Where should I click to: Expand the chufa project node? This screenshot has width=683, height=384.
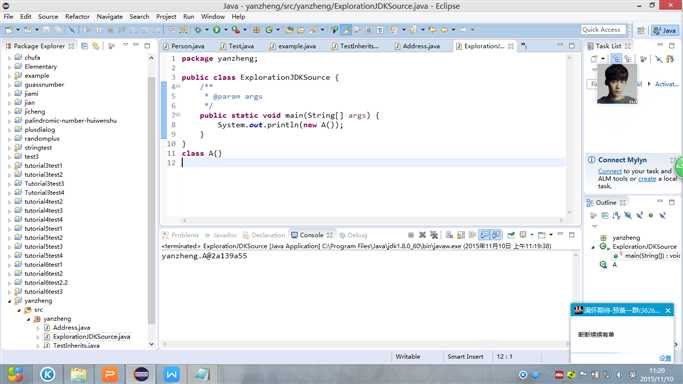tap(10, 57)
